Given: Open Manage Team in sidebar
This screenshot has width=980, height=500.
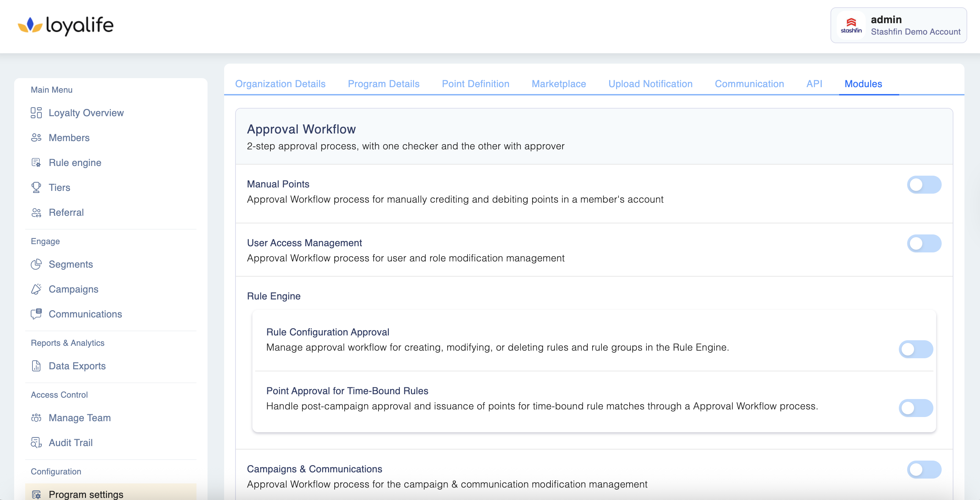Looking at the screenshot, I should [79, 418].
